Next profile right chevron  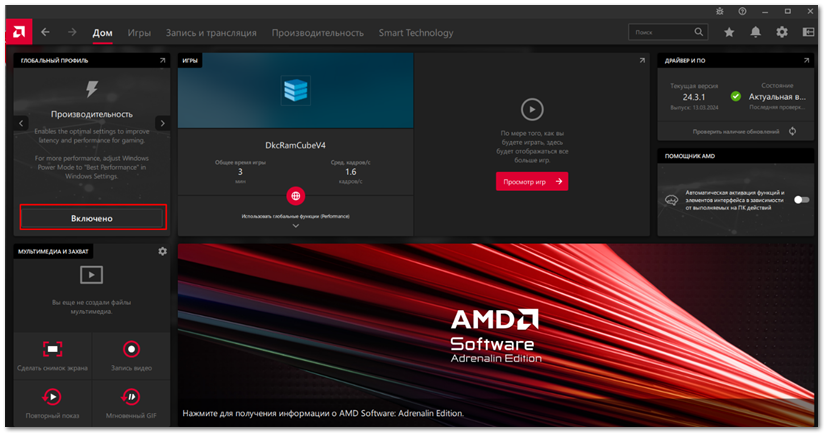click(x=162, y=123)
